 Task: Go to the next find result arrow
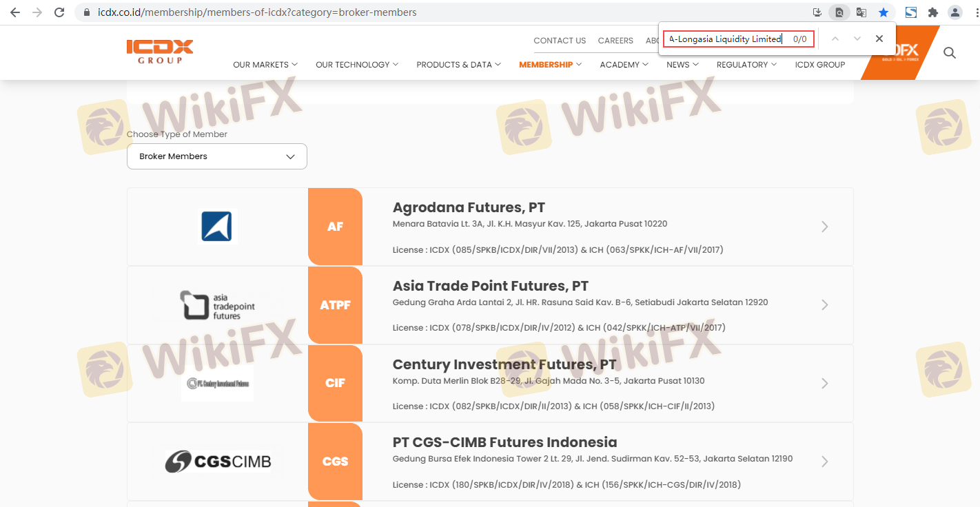click(x=857, y=39)
